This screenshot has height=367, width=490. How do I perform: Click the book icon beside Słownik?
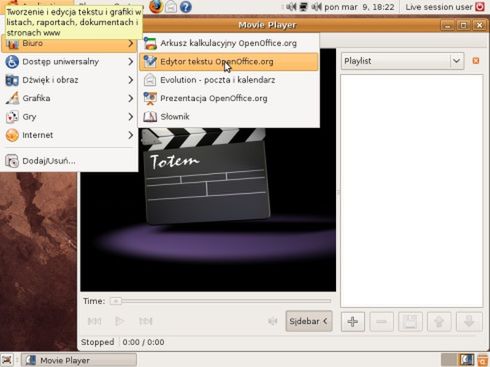point(150,117)
